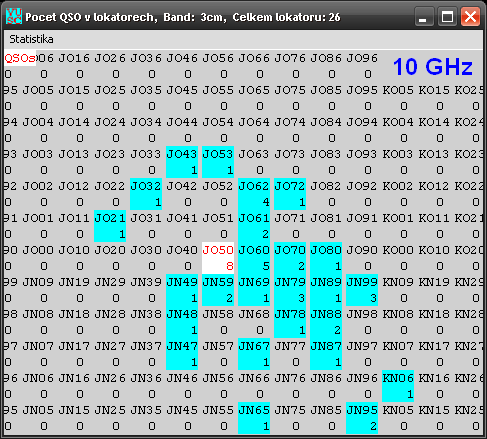Select the JO61 locator cell

254,226
